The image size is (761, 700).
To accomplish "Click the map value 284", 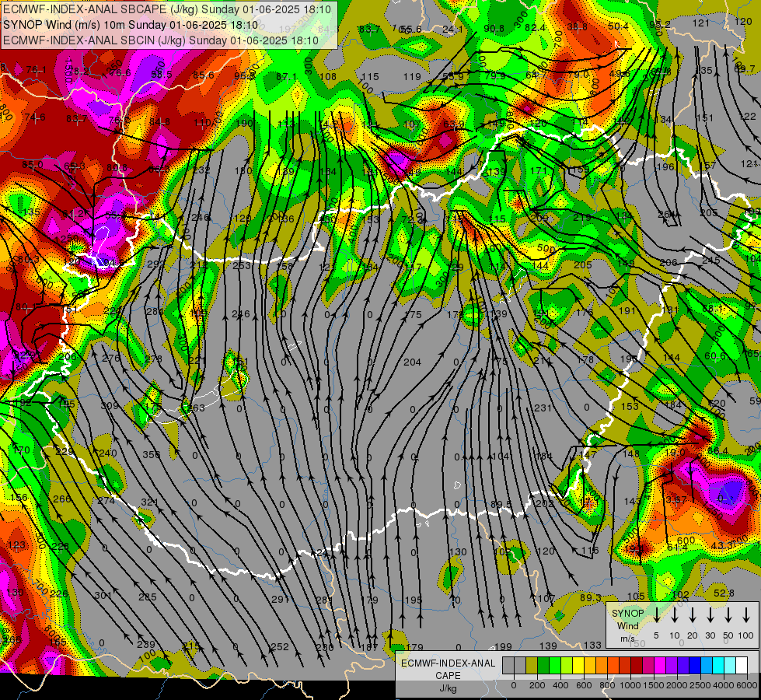I will (155, 311).
